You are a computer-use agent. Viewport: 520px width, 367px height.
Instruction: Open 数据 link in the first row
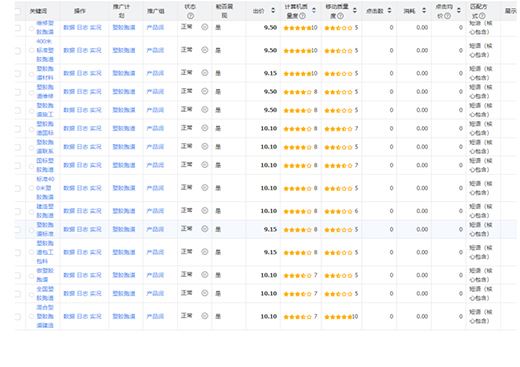[69, 27]
